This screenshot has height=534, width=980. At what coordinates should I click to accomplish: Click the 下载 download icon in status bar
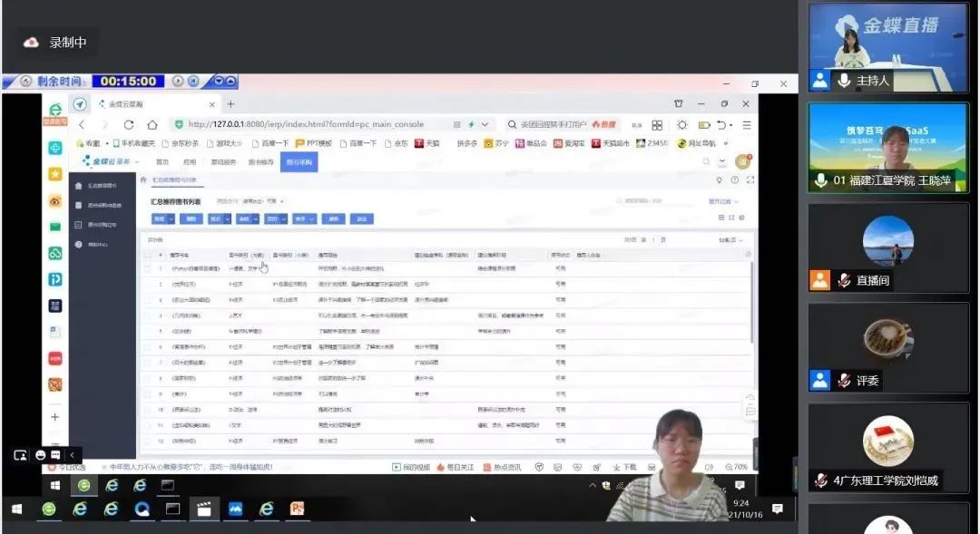[x=624, y=467]
